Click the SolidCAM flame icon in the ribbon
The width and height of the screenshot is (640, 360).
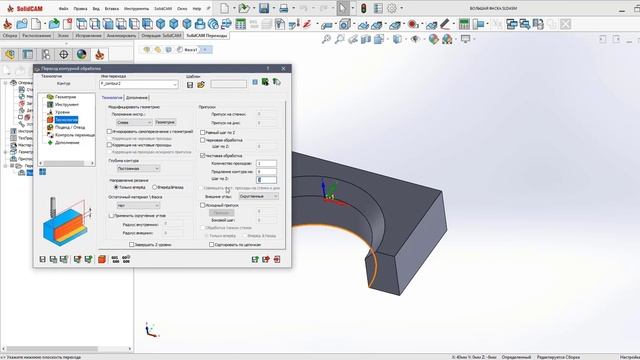click(x=7, y=24)
